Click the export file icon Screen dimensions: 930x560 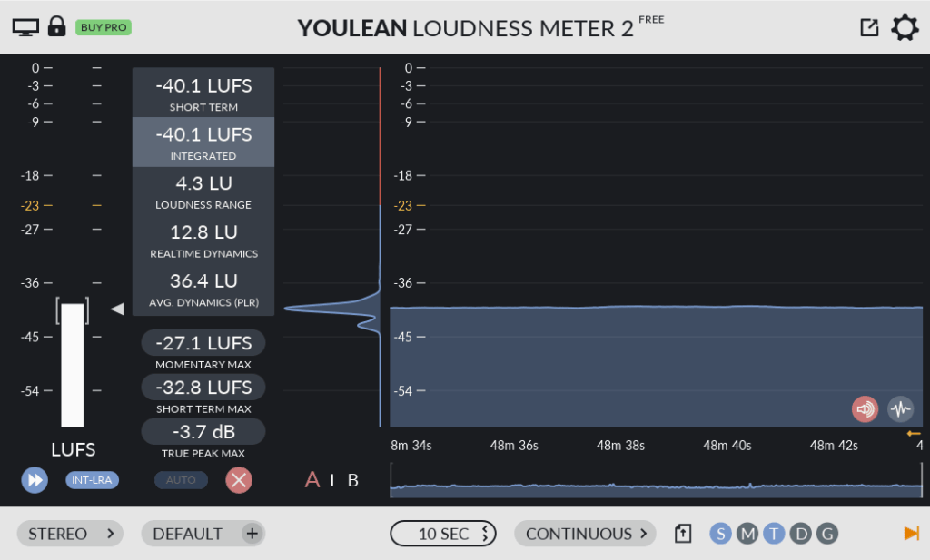pos(683,534)
